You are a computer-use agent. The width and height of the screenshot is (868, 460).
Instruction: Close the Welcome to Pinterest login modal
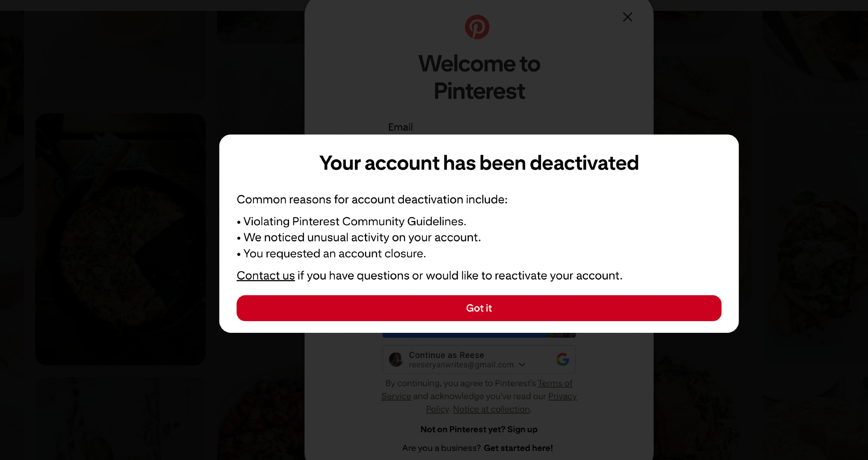[628, 17]
